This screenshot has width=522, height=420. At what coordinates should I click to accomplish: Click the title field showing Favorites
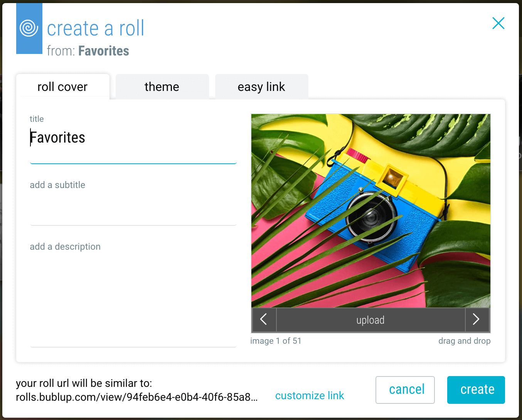point(133,138)
